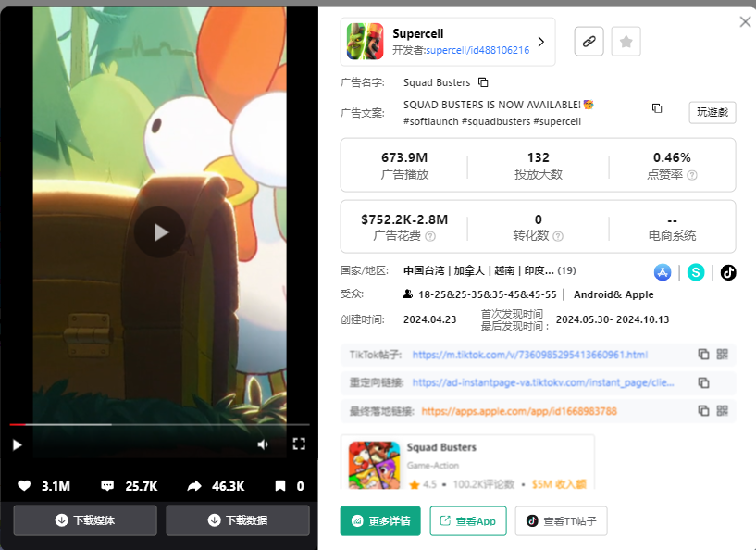Click the bookmark saves icon

coord(280,486)
